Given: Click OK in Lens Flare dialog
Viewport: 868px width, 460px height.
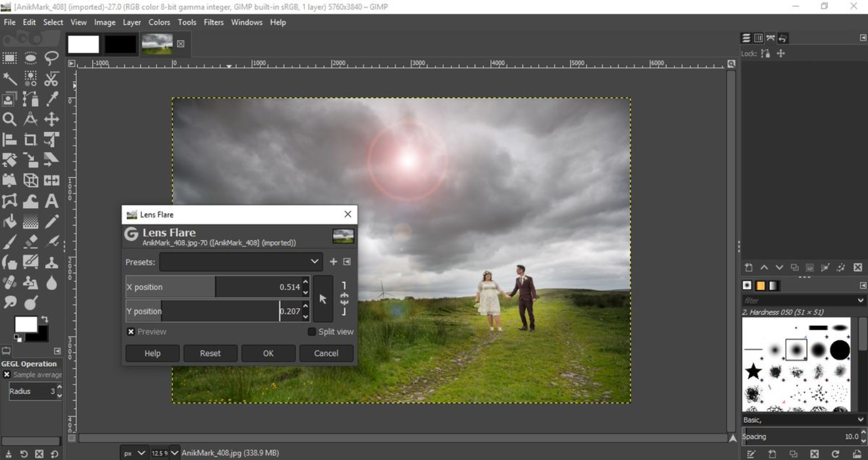Looking at the screenshot, I should coord(269,353).
